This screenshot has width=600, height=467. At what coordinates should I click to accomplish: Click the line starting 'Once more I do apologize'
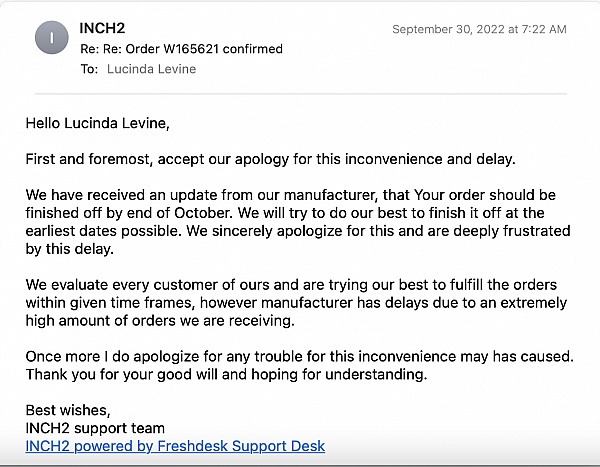pos(300,357)
